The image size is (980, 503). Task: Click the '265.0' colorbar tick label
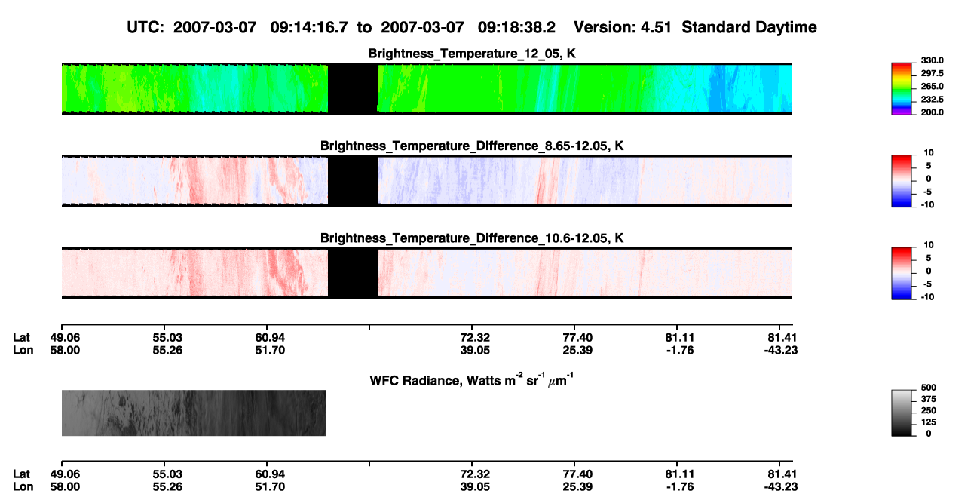pos(933,87)
